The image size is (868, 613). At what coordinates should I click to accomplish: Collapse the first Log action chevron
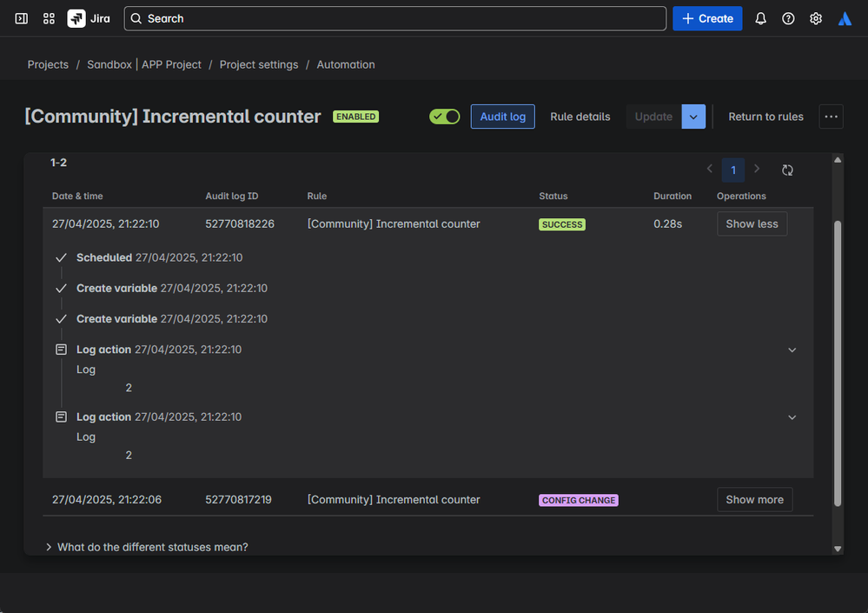point(792,350)
